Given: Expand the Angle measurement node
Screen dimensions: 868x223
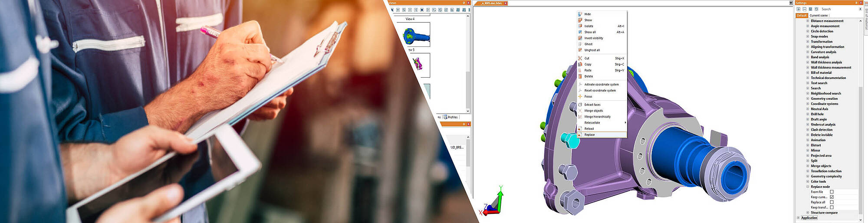Looking at the screenshot, I should tap(808, 26).
